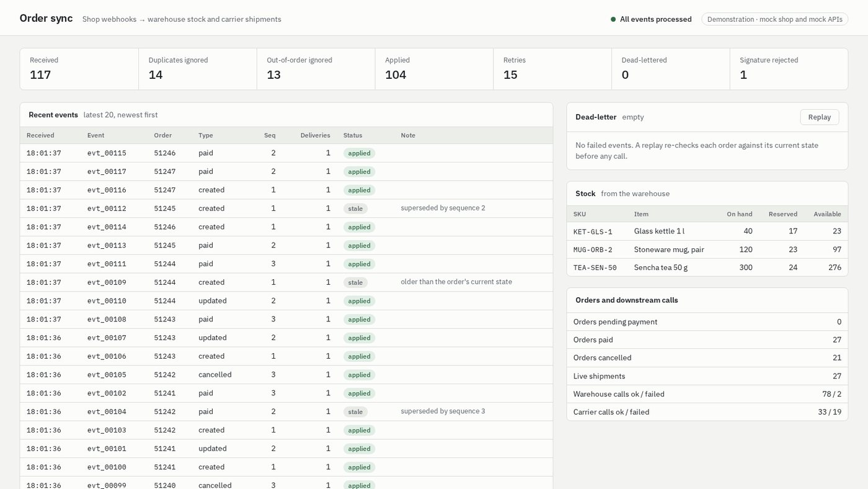Select event evt_00101 row
Image resolution: width=868 pixels, height=489 pixels.
tap(286, 449)
